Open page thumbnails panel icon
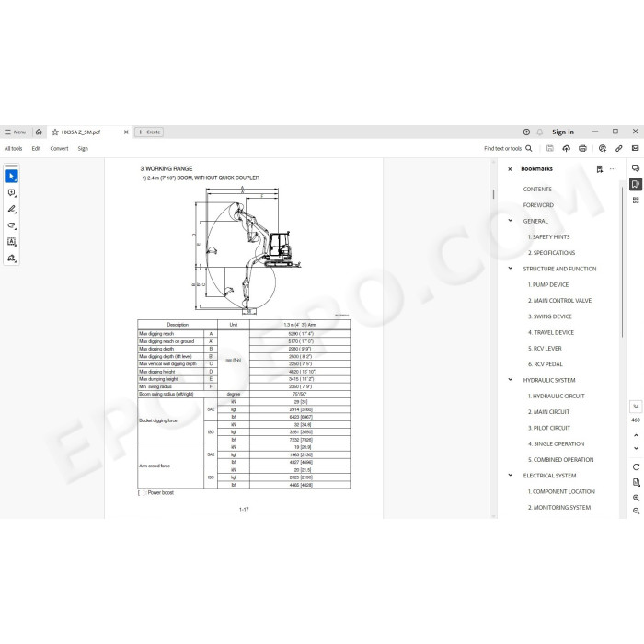 (636, 201)
